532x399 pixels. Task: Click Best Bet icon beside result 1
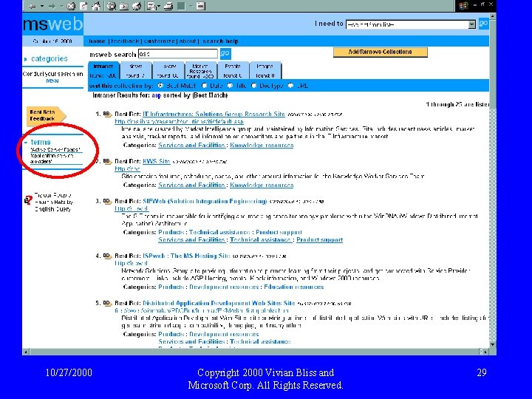(107, 114)
